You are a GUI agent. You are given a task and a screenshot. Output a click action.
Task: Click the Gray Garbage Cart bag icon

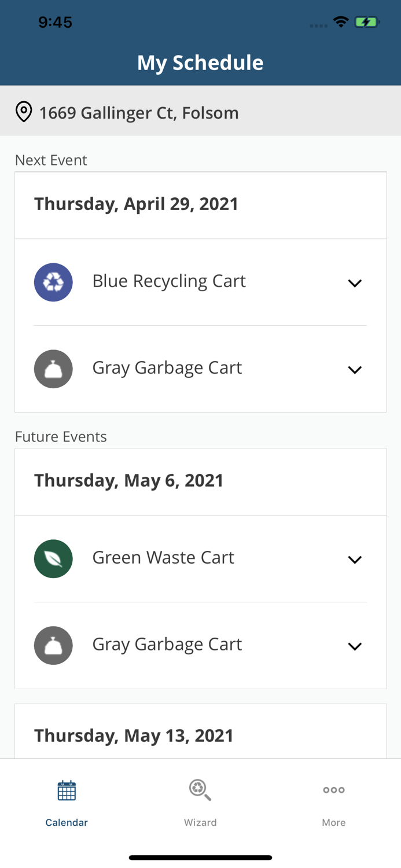click(53, 369)
